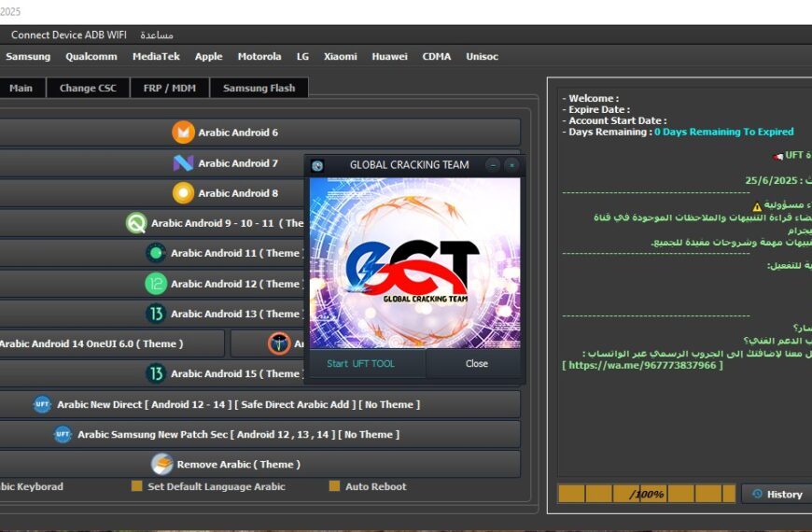This screenshot has width=812, height=532.
Task: Click Arabic Android 14 OneUI 6.0 ( Theme ) button
Action: point(111,343)
